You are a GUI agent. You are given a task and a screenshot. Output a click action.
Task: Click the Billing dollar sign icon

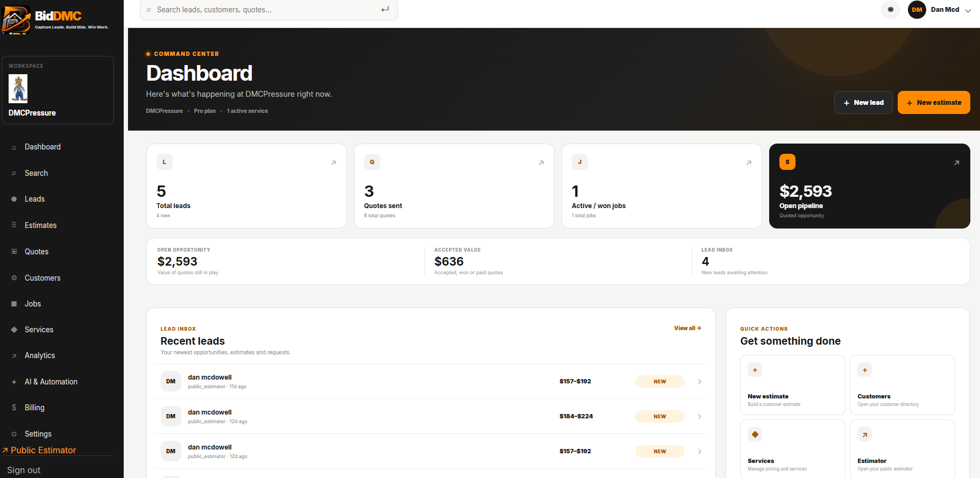pyautogui.click(x=14, y=408)
